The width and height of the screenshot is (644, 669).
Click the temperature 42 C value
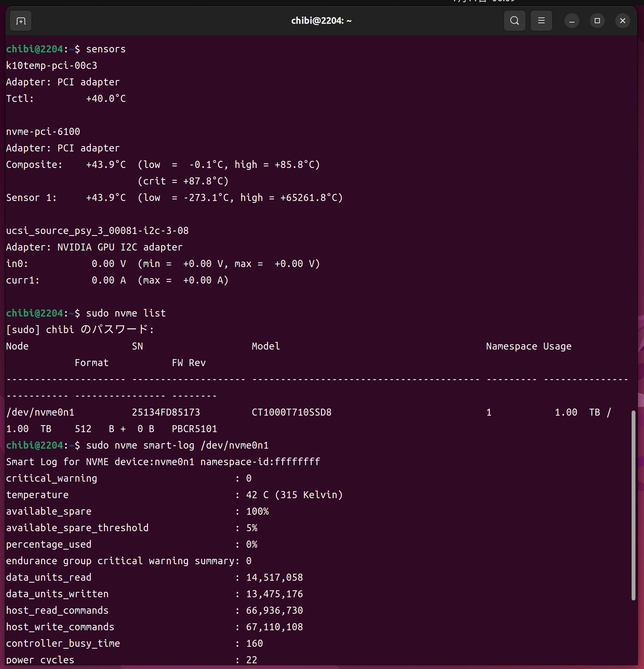257,495
